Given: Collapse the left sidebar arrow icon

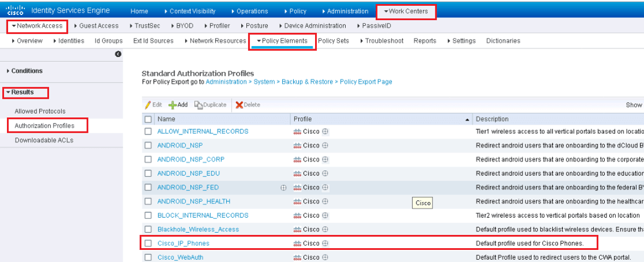Looking at the screenshot, I should [119, 54].
